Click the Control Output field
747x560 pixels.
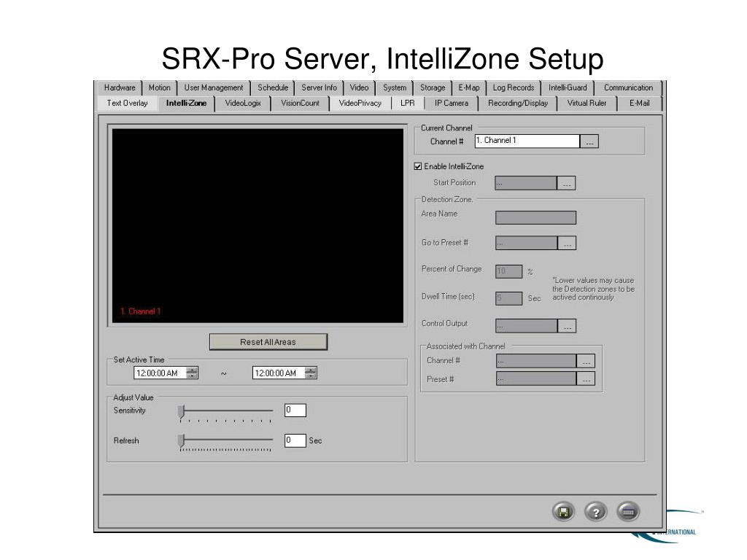pyautogui.click(x=527, y=326)
